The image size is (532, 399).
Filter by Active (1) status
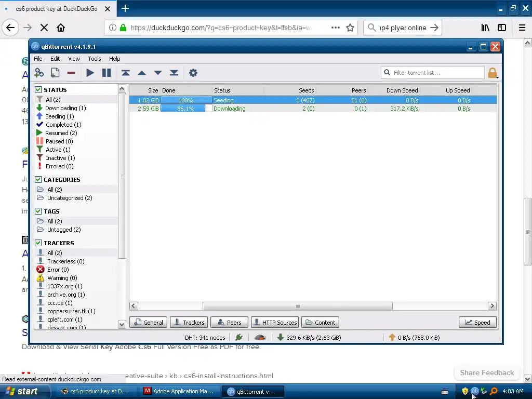[58, 150]
